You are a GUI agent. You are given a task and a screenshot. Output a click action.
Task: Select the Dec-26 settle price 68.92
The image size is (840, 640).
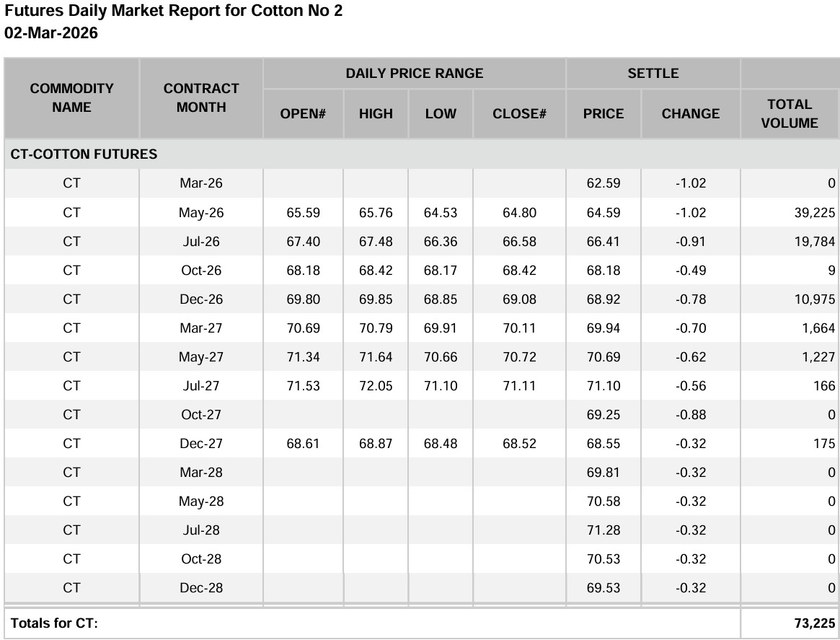(x=604, y=299)
